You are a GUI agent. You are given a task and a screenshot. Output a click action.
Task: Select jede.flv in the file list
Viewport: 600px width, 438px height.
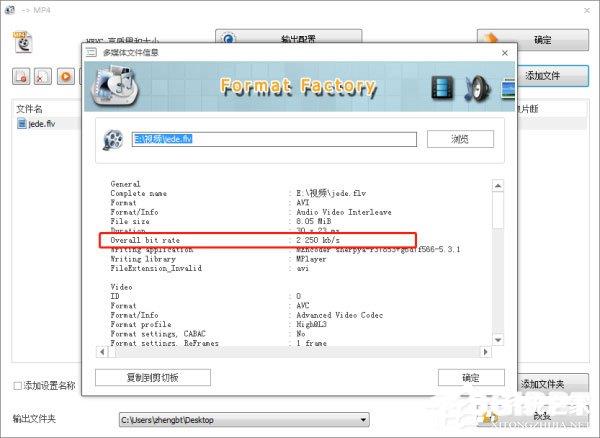[x=41, y=124]
